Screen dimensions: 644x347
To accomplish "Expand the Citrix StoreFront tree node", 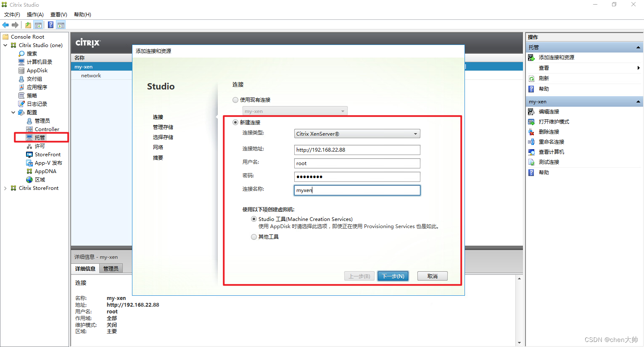I will [5, 188].
